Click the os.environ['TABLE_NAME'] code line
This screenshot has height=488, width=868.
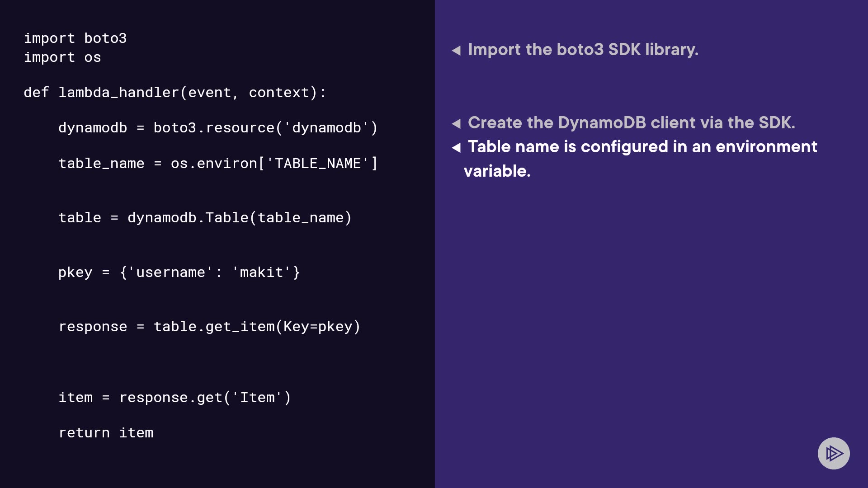pyautogui.click(x=218, y=164)
